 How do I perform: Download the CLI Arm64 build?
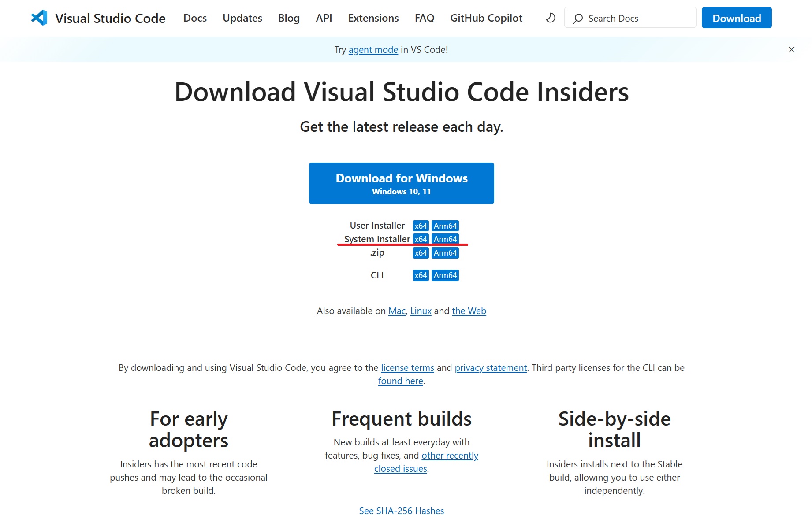click(x=445, y=275)
